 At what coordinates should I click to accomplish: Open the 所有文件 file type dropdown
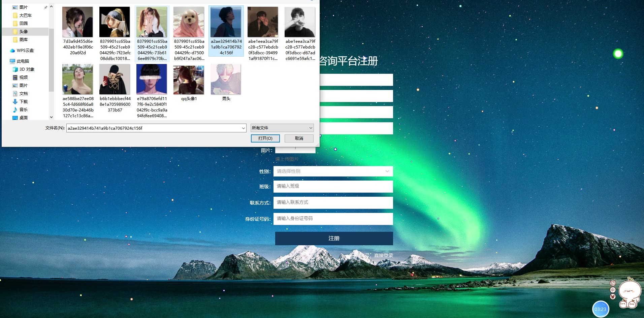(x=282, y=128)
